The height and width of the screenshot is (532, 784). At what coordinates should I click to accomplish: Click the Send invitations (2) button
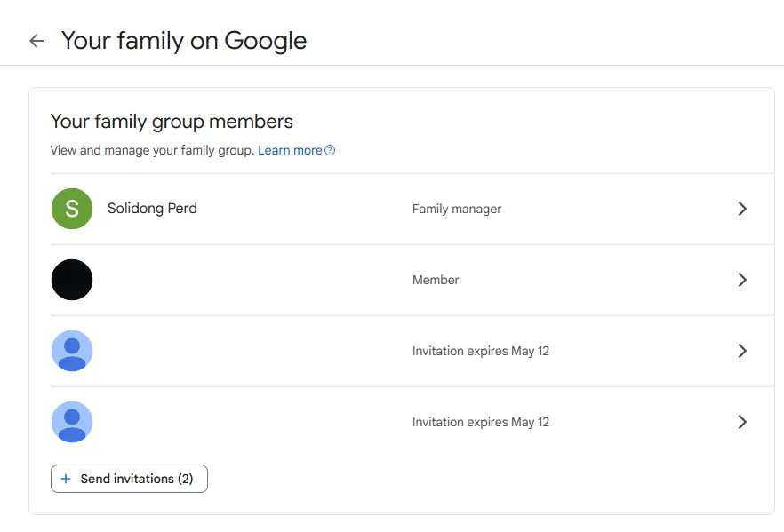[x=129, y=479]
